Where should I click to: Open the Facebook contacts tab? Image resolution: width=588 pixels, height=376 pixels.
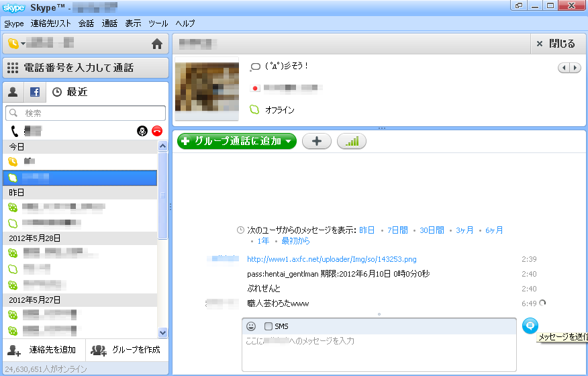pyautogui.click(x=35, y=92)
